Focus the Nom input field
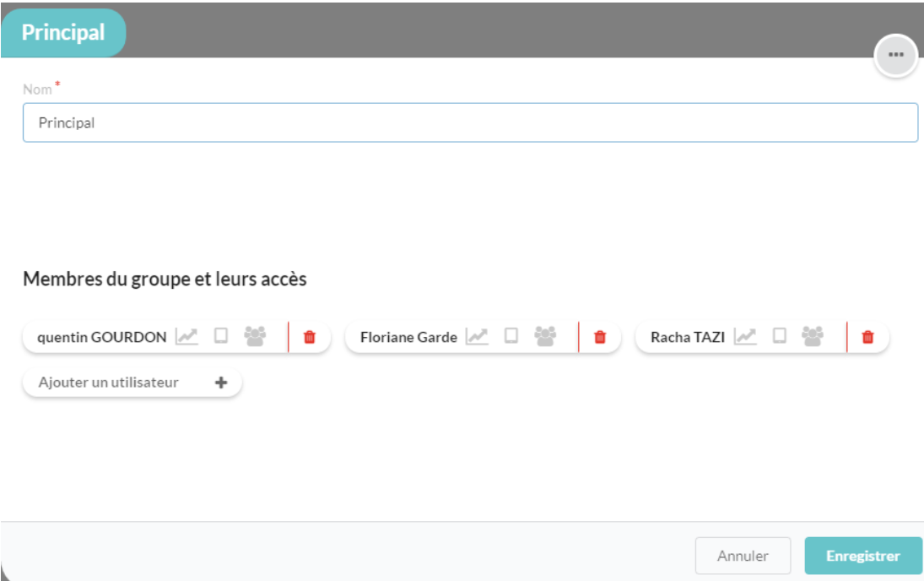This screenshot has width=924, height=581. 470,122
